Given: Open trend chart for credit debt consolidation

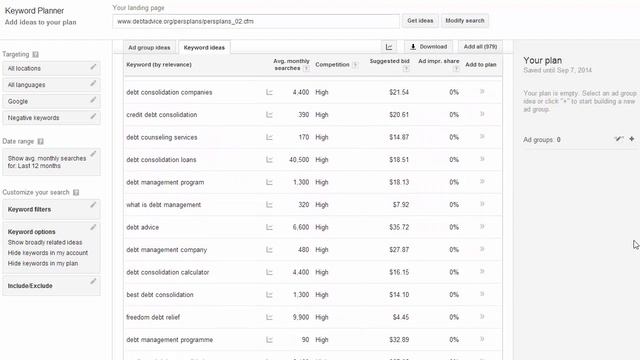Looking at the screenshot, I should pos(269,115).
